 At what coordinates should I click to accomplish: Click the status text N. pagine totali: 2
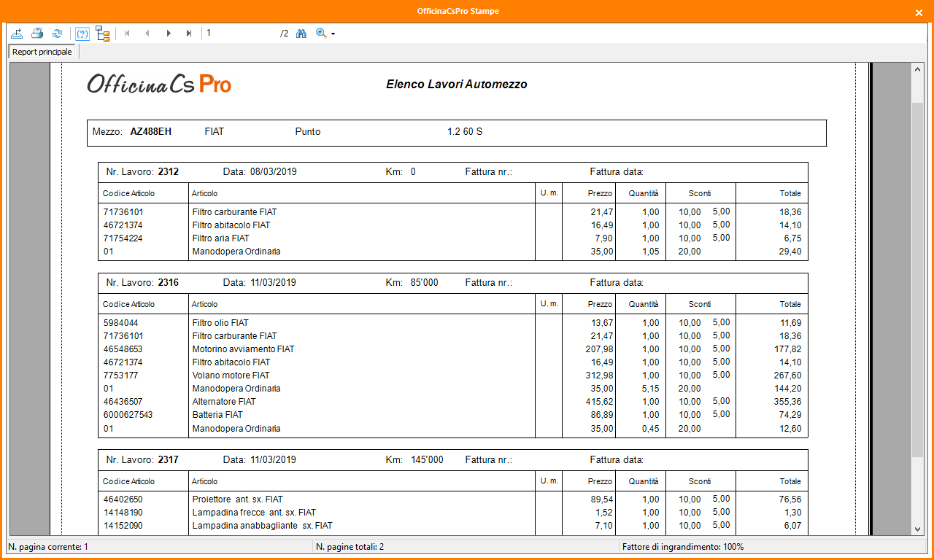pos(350,547)
